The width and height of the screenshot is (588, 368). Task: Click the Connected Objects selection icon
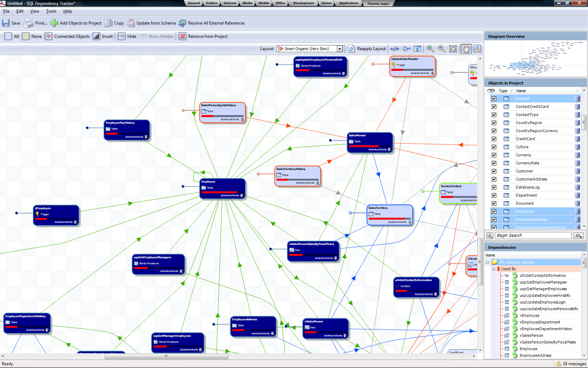[x=48, y=36]
